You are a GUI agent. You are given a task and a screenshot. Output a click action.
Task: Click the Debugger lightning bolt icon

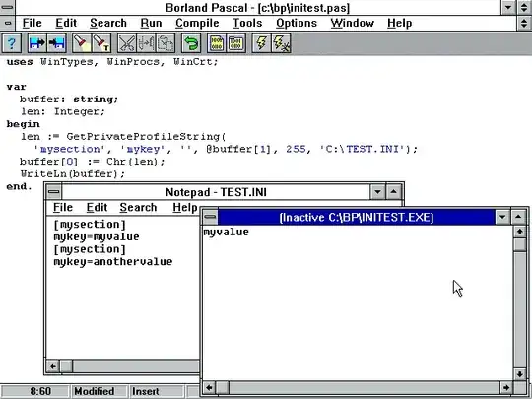pos(281,43)
